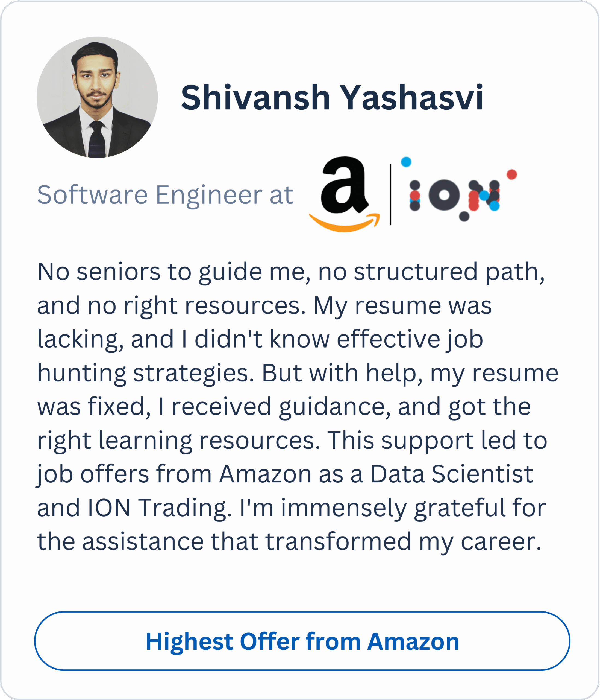Click the Data Scientist phrase in the testimonial

pos(452,474)
